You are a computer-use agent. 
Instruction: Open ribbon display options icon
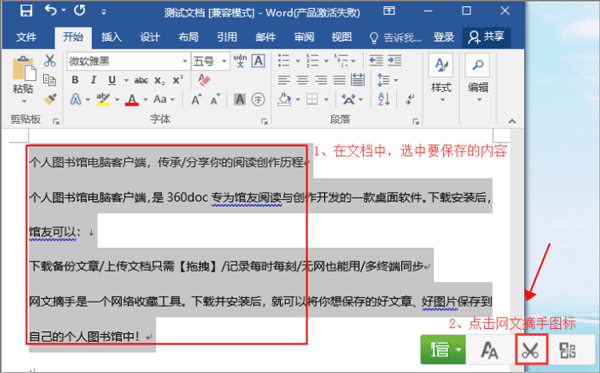389,11
